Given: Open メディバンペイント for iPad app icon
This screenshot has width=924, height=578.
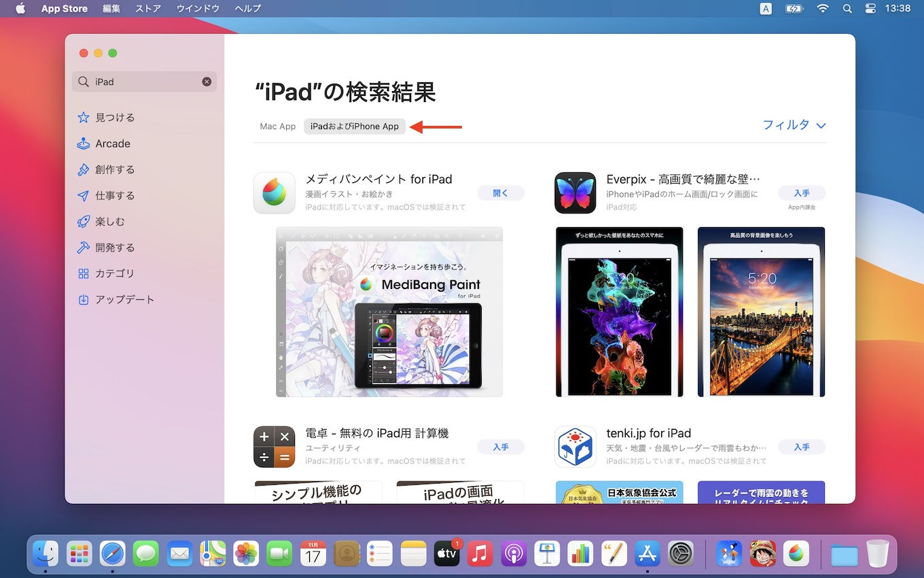Looking at the screenshot, I should tap(274, 192).
